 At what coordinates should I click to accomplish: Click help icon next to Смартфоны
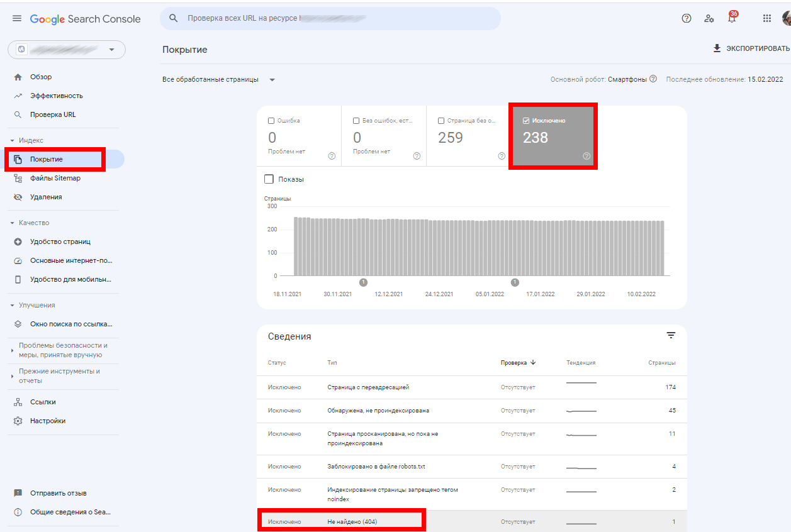pyautogui.click(x=653, y=79)
